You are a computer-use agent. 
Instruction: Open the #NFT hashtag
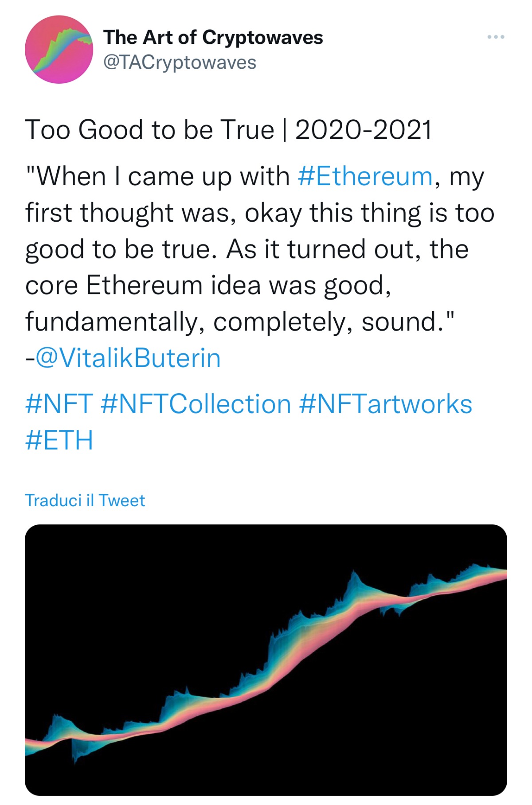click(x=59, y=404)
